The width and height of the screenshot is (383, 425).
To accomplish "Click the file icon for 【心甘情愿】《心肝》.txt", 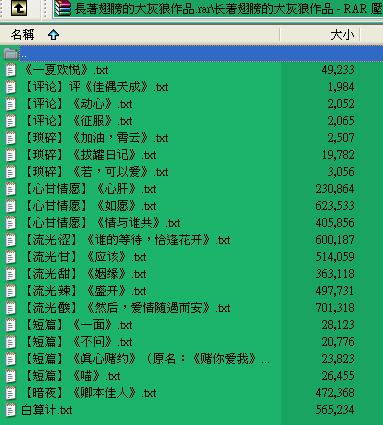I will [11, 189].
